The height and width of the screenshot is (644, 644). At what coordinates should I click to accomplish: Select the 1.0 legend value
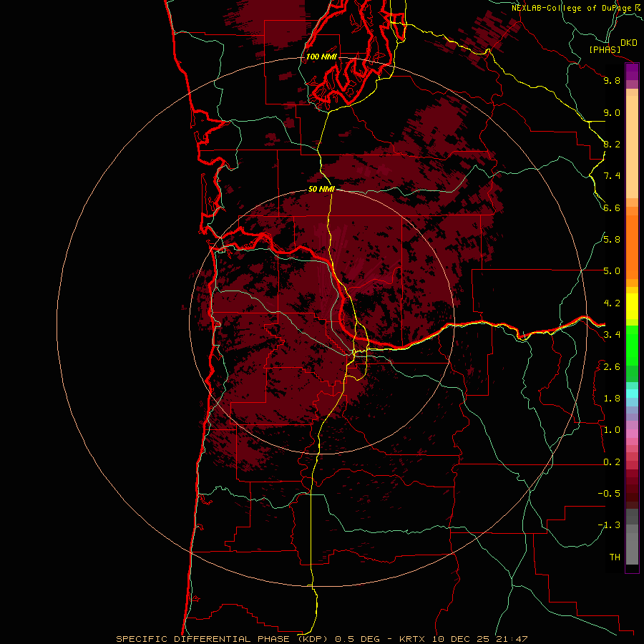click(x=612, y=430)
